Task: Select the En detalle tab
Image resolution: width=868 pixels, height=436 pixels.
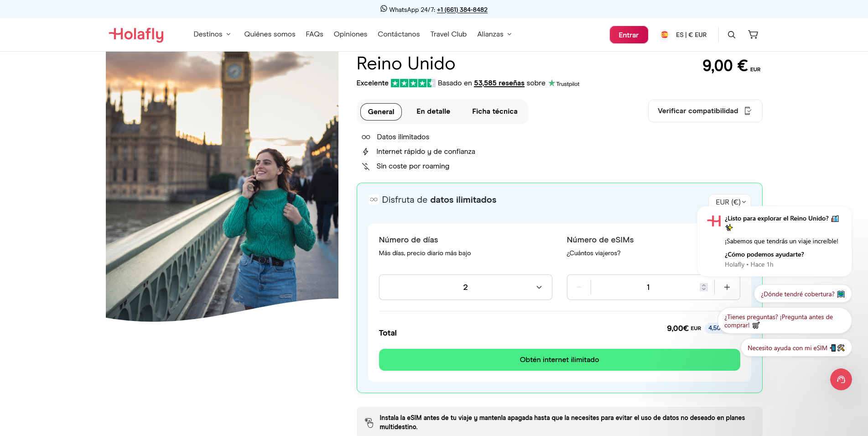Action: click(433, 111)
